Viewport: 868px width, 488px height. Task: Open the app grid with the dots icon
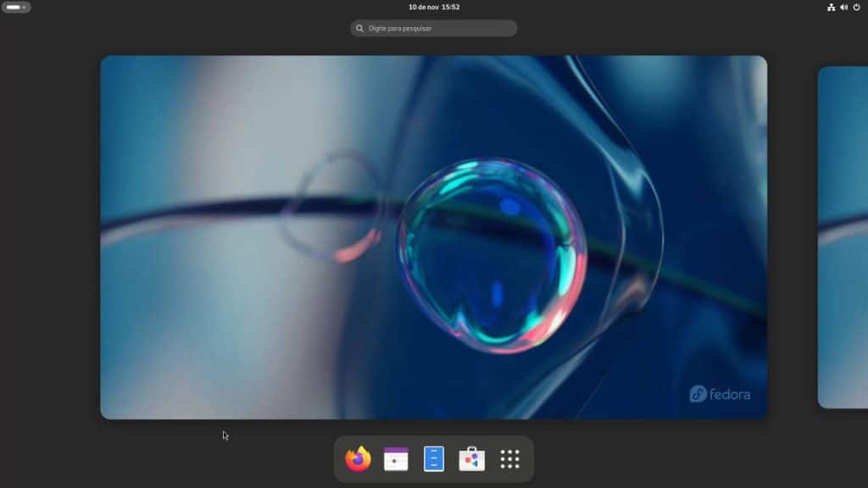tap(509, 459)
